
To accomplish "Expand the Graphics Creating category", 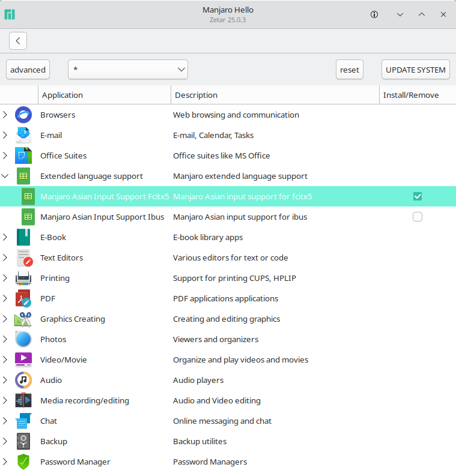I will point(5,319).
